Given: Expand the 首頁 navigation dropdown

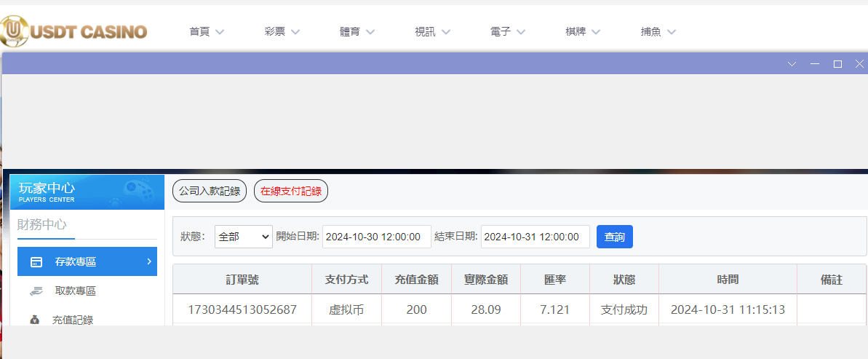Looking at the screenshot, I should click(206, 32).
